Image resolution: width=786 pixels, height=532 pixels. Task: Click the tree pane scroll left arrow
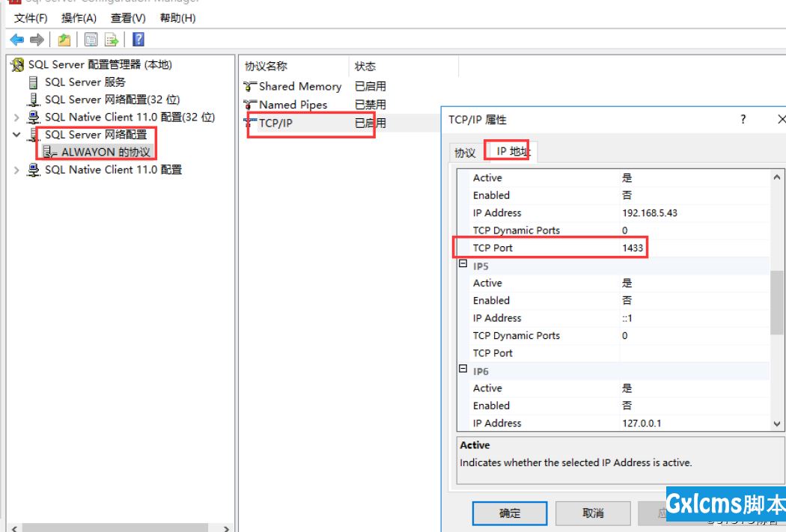click(x=14, y=528)
